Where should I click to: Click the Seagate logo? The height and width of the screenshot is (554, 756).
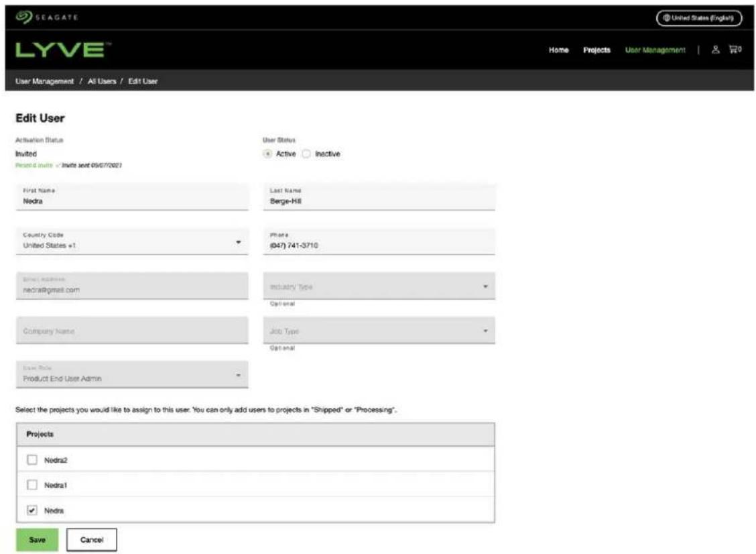(47, 17)
